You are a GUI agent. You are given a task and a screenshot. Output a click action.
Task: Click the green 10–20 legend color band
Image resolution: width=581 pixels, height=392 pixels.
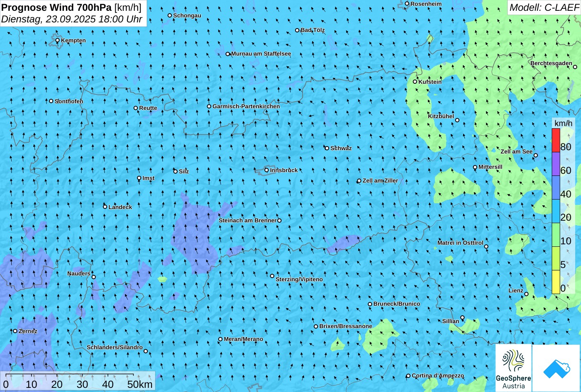click(556, 235)
